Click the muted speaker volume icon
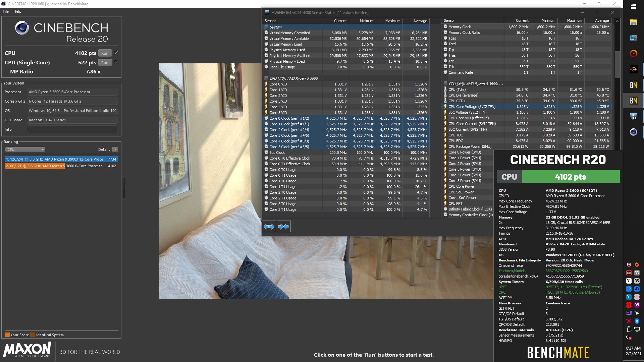This screenshot has width=644, height=362. (x=629, y=337)
